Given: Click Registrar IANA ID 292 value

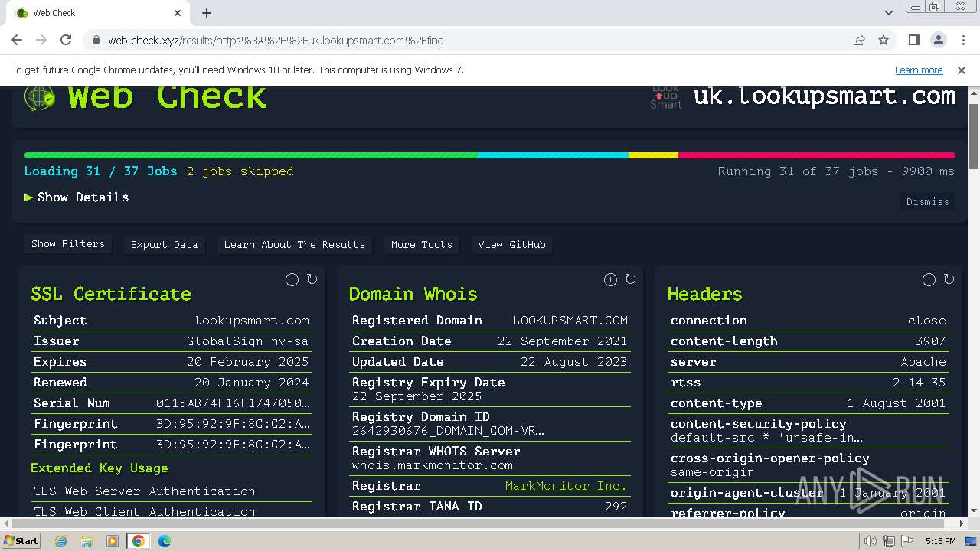Looking at the screenshot, I should click(616, 507).
